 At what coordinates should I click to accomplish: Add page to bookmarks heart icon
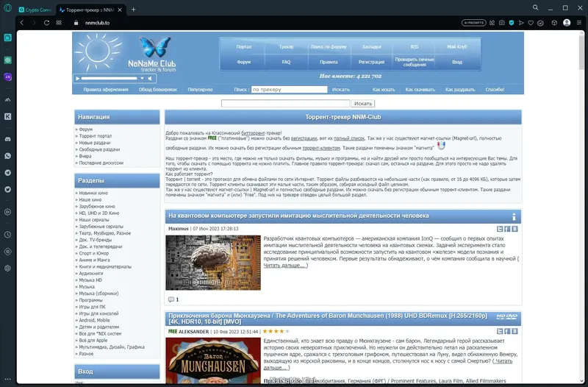(531, 23)
